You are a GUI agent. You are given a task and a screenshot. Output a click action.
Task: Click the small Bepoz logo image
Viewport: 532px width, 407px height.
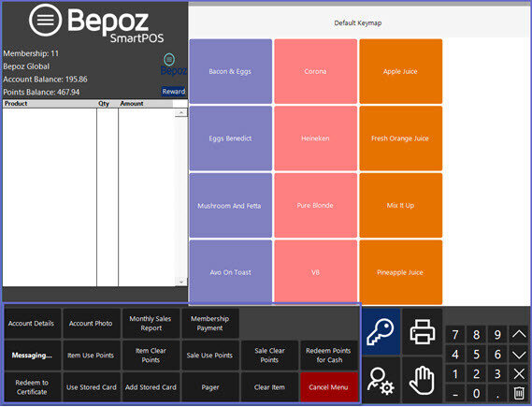[173, 65]
